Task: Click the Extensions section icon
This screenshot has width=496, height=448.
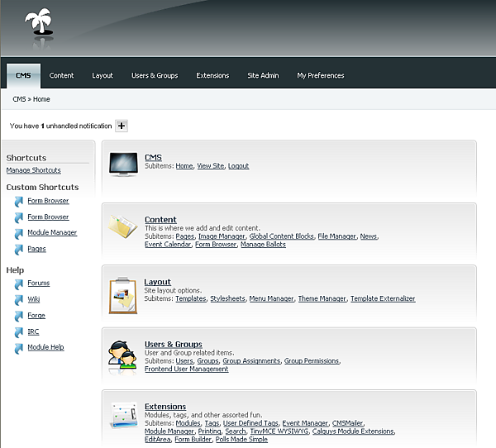Action: tap(123, 416)
